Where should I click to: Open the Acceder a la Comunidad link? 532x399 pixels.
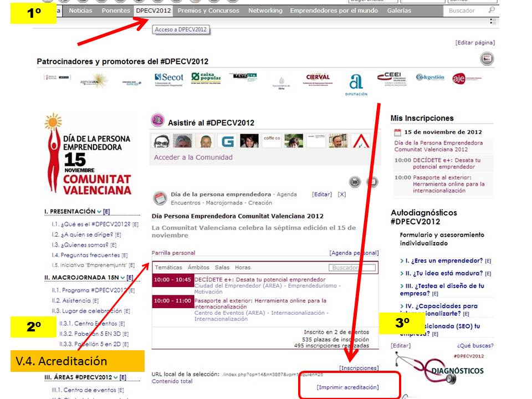click(193, 157)
